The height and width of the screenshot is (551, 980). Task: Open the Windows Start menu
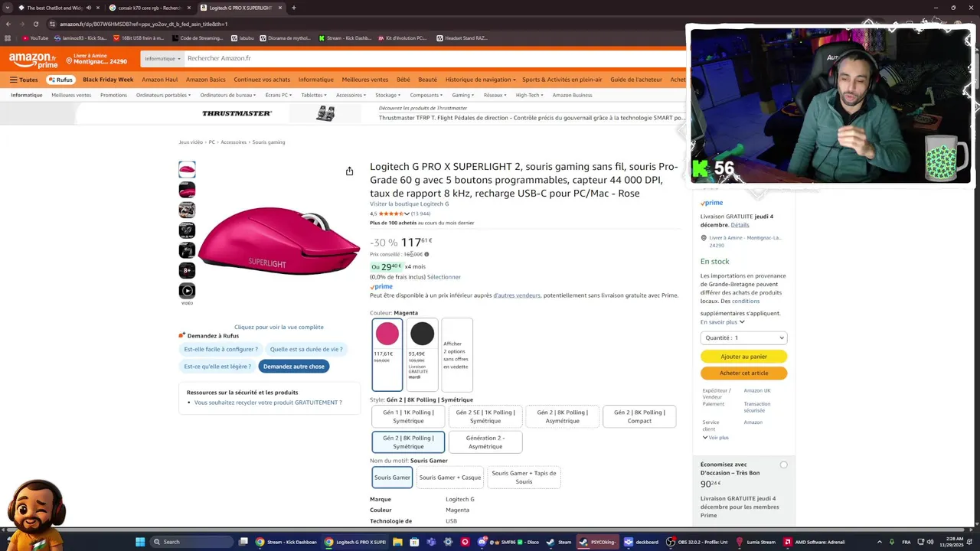140,542
